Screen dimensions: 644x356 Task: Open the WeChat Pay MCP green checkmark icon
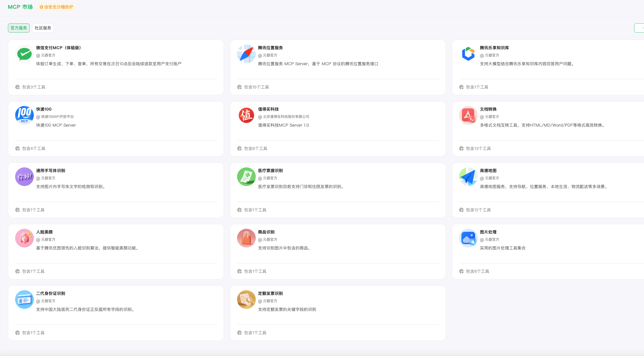[24, 54]
